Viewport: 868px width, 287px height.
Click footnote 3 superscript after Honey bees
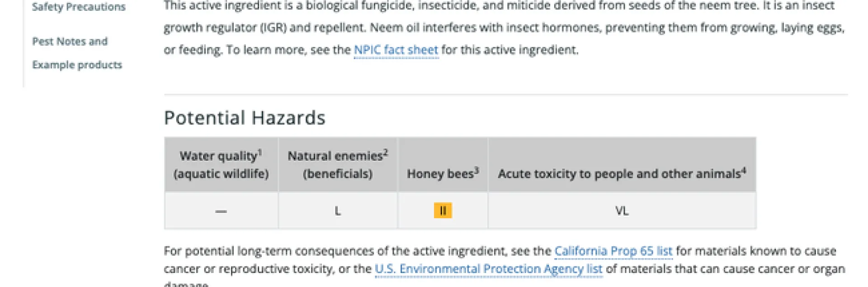point(476,170)
